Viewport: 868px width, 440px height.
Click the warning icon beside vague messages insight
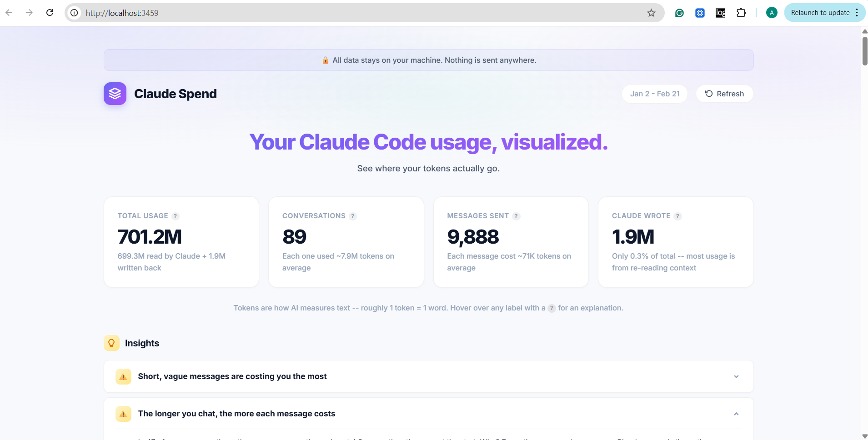point(123,376)
